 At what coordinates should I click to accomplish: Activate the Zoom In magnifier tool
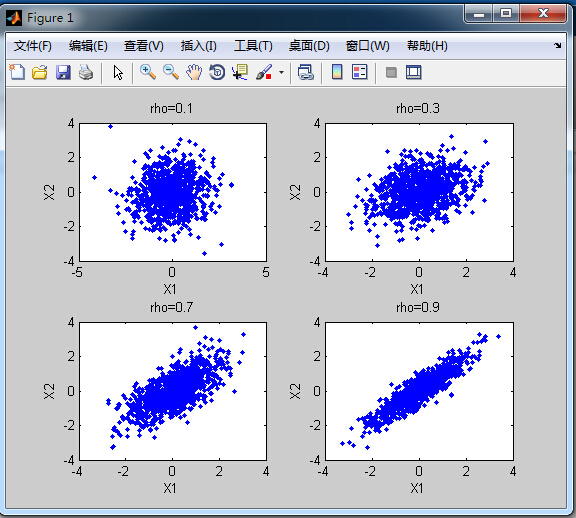pos(148,72)
